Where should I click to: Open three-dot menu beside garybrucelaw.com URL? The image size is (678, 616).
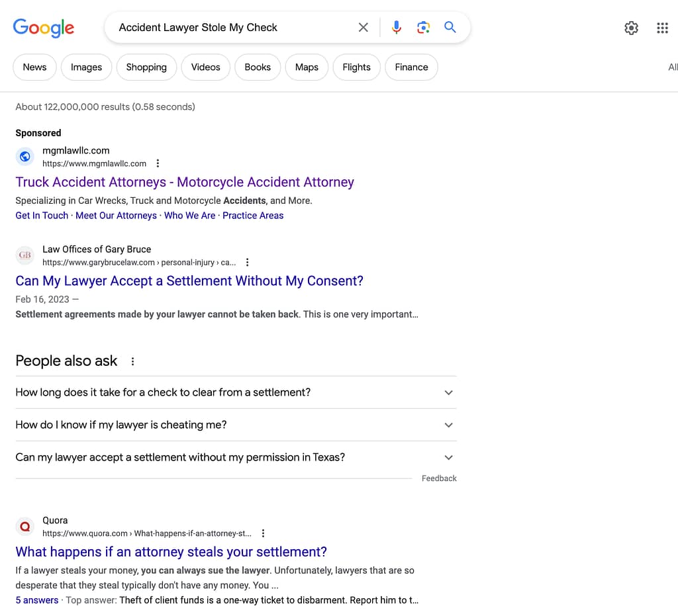248,262
